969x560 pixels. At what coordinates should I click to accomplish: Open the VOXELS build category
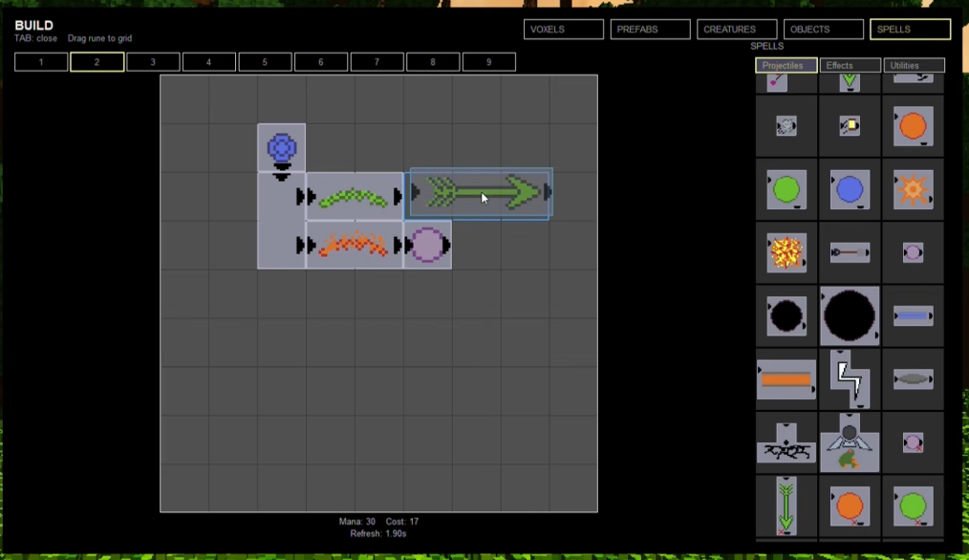pyautogui.click(x=564, y=29)
